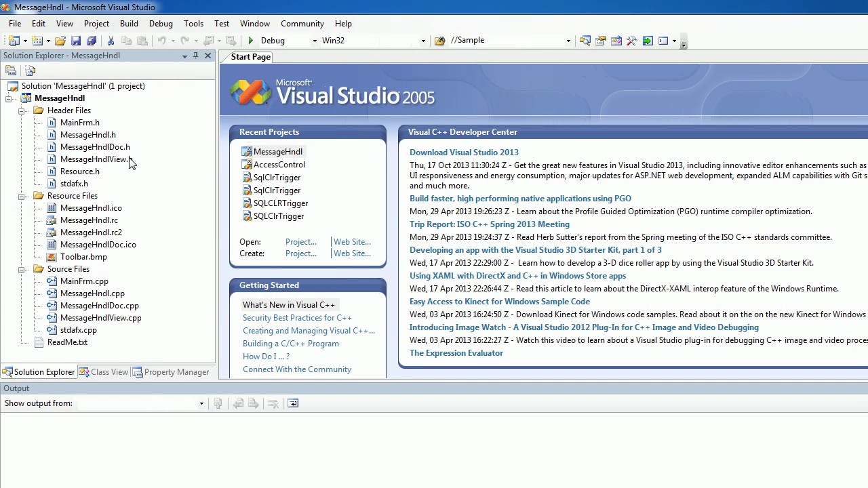Click the Start Page green arrow icon
This screenshot has width=868, height=488.
648,41
